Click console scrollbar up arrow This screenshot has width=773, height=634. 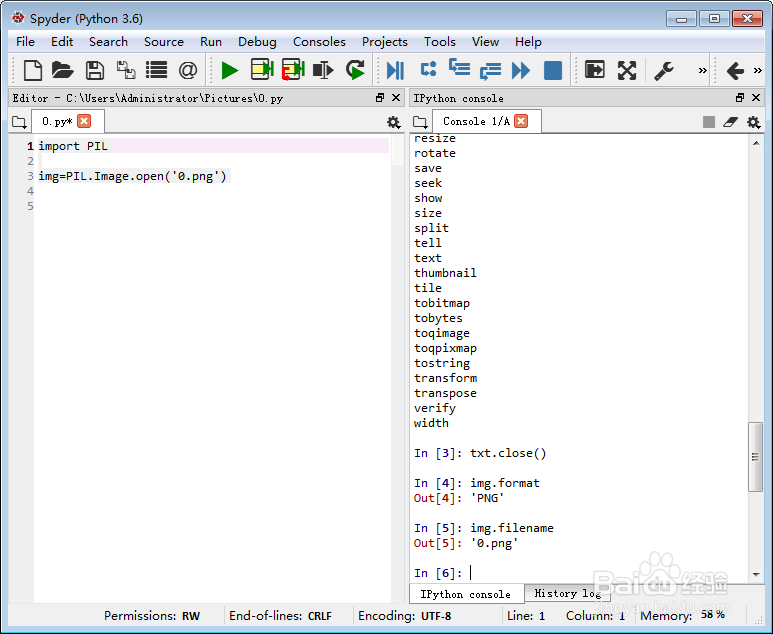[x=756, y=143]
